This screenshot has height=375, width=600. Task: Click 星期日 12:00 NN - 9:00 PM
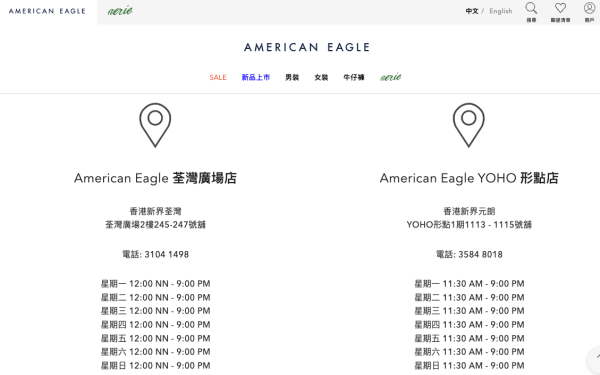pos(155,365)
